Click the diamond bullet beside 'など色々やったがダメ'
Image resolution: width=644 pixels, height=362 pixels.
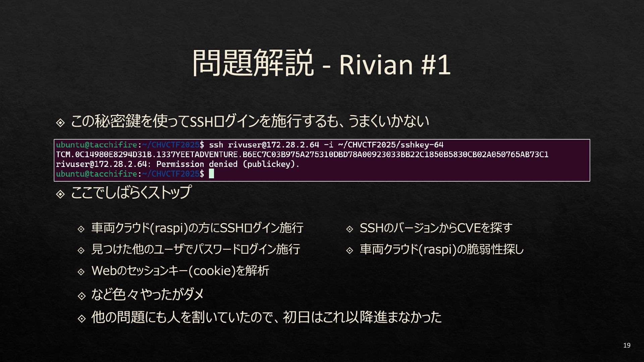point(82,296)
